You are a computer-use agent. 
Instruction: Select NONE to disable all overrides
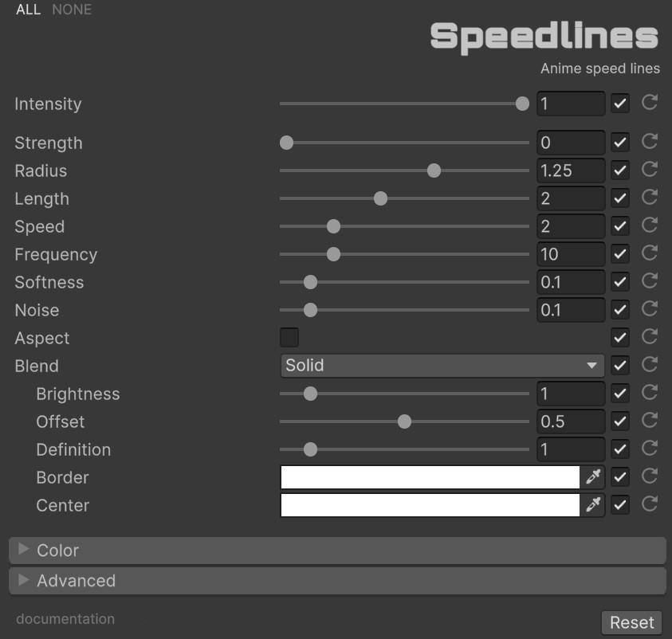[x=72, y=10]
